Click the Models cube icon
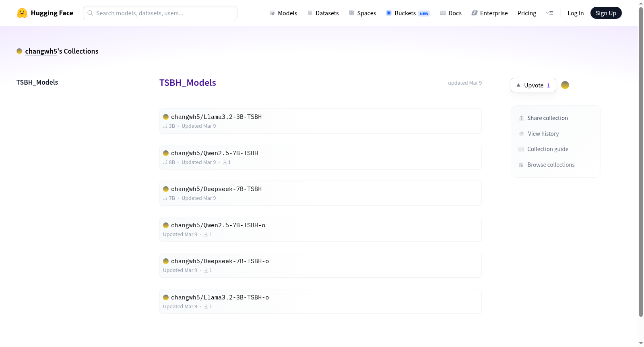 [272, 13]
